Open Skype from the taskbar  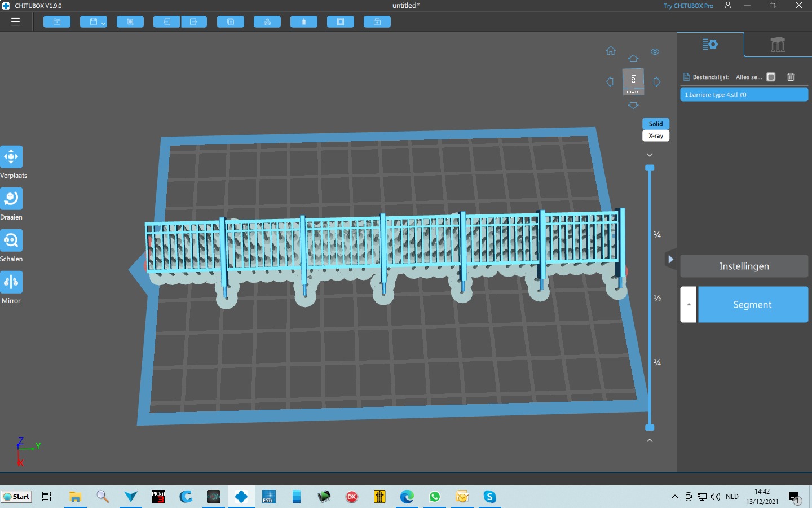pyautogui.click(x=489, y=497)
